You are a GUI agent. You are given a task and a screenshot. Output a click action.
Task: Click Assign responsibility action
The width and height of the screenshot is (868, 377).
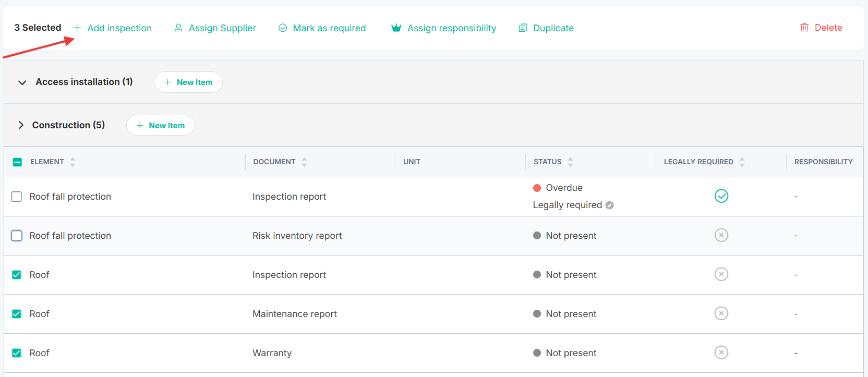point(444,28)
